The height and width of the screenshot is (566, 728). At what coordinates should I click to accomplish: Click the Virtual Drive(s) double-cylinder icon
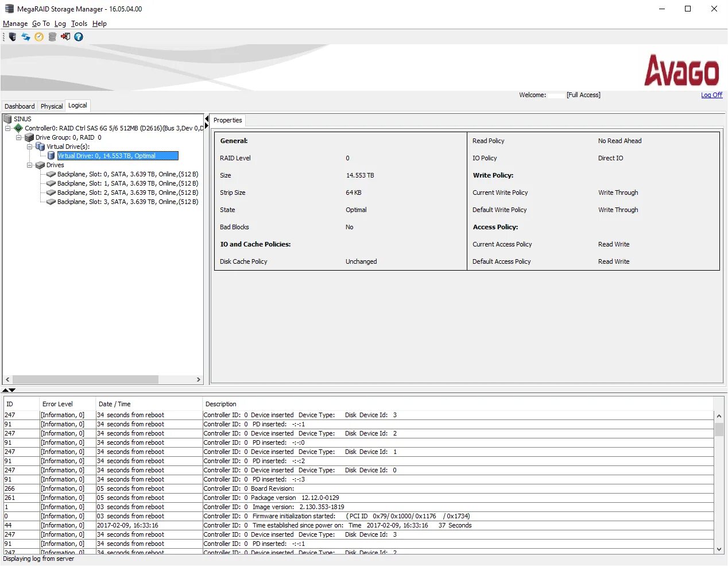(40, 147)
